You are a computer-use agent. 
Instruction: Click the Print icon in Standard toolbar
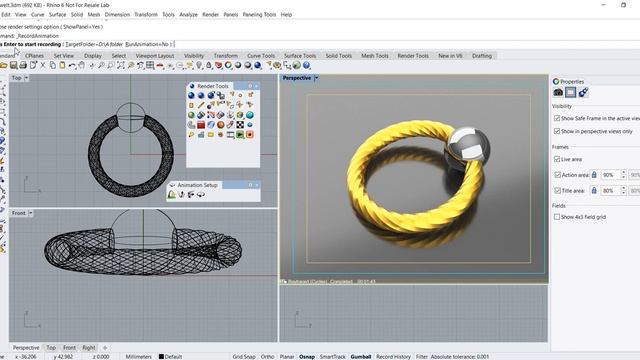[x=23, y=65]
